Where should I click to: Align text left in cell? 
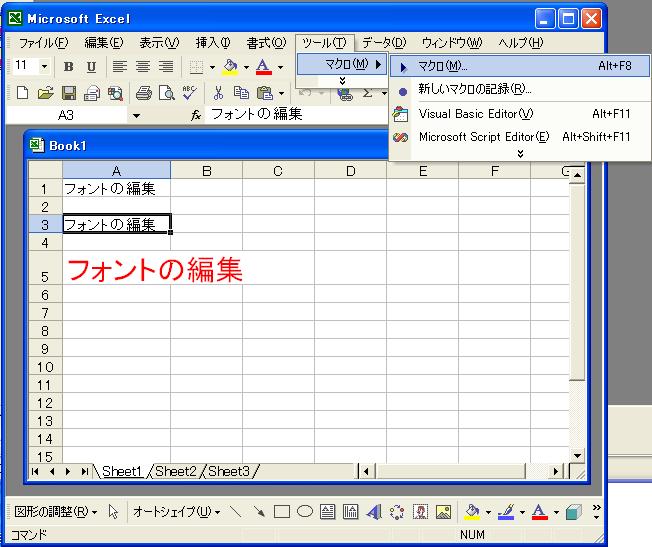pos(120,67)
